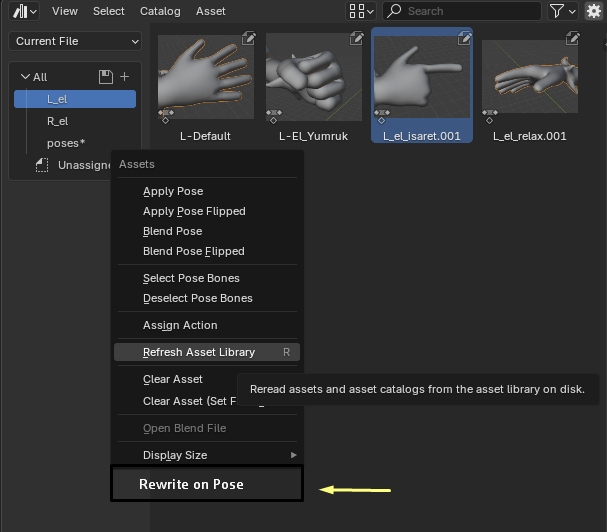607x532 pixels.
Task: Choose Deselect Pose Bones
Action: [x=207, y=298]
